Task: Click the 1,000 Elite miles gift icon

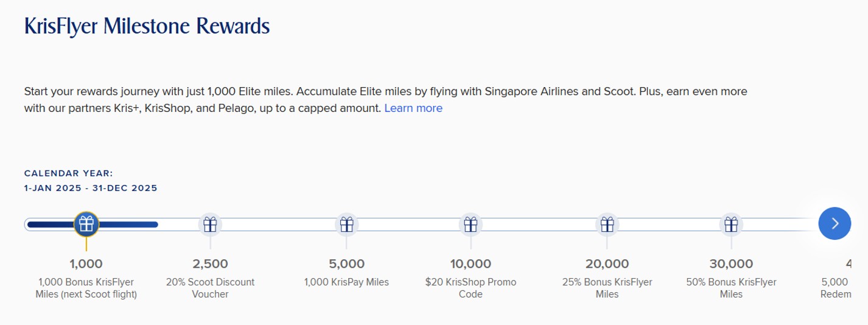Action: 86,224
